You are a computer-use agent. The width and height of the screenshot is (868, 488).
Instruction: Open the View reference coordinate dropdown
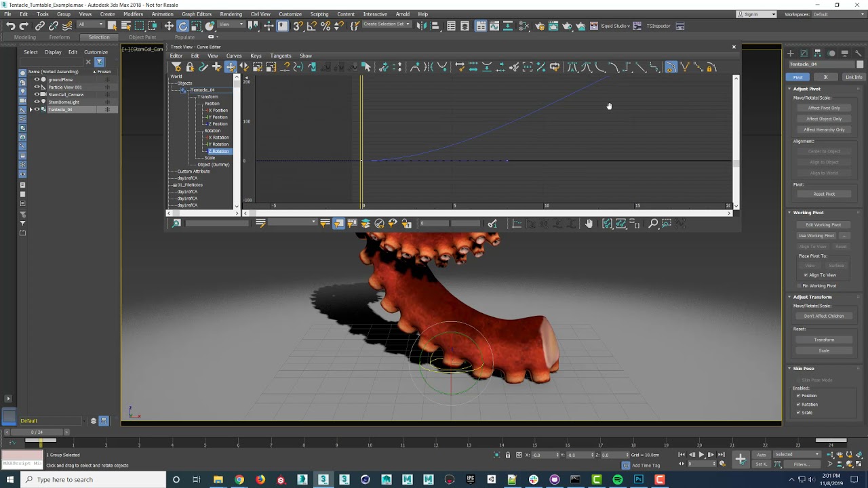(x=231, y=25)
